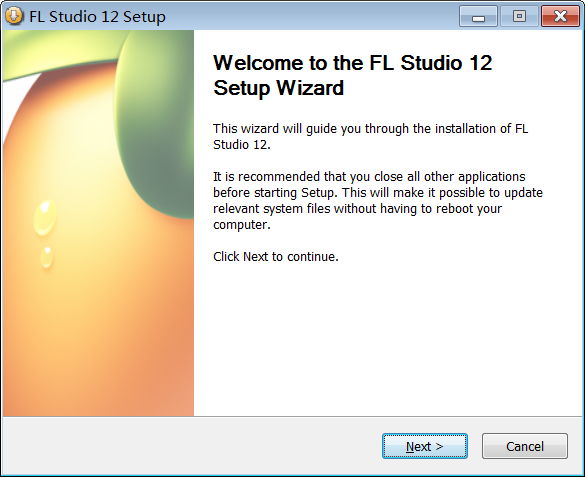Screen dimensions: 585x477
Task: Click the 'Click Next to continue.' text
Action: click(x=276, y=257)
